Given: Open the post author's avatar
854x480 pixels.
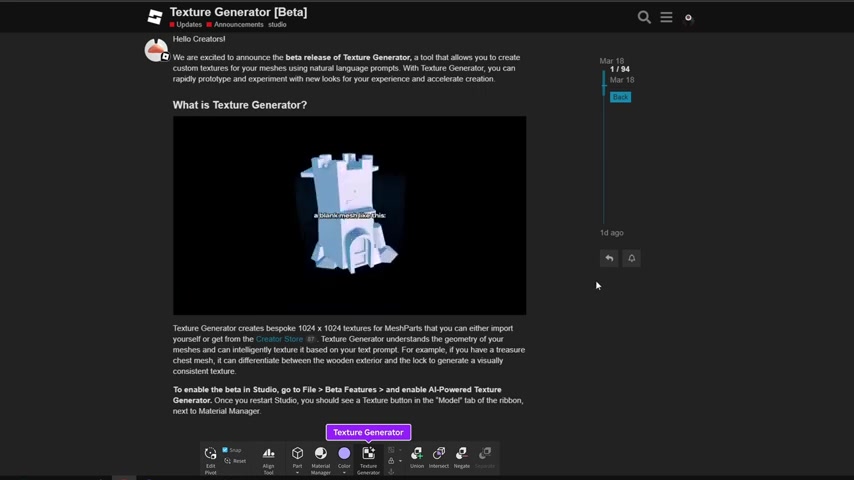Looking at the screenshot, I should (156, 50).
